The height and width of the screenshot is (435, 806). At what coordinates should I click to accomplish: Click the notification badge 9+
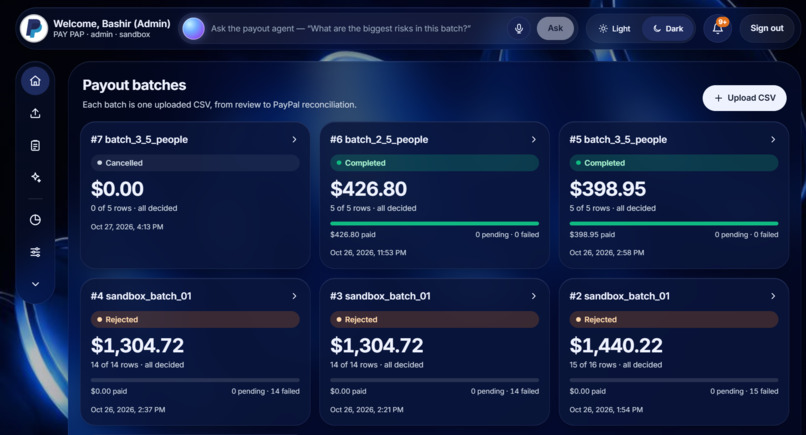(723, 22)
